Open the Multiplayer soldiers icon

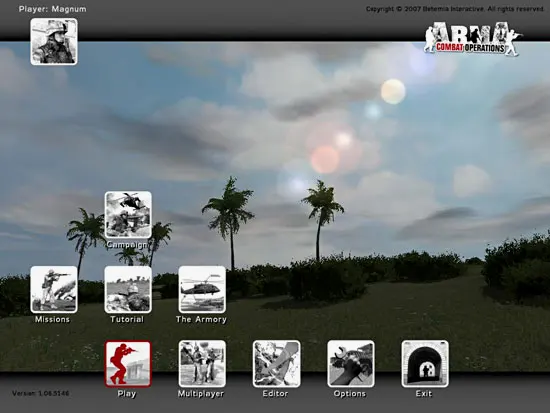click(202, 364)
